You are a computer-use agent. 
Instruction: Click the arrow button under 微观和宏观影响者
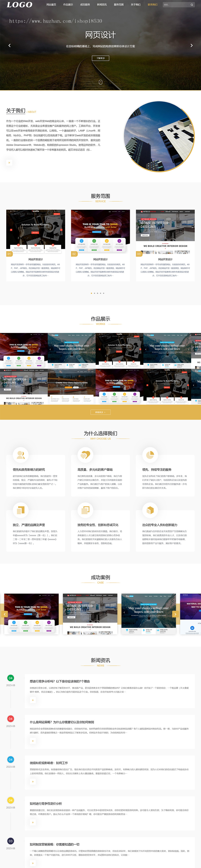[x=33, y=781]
